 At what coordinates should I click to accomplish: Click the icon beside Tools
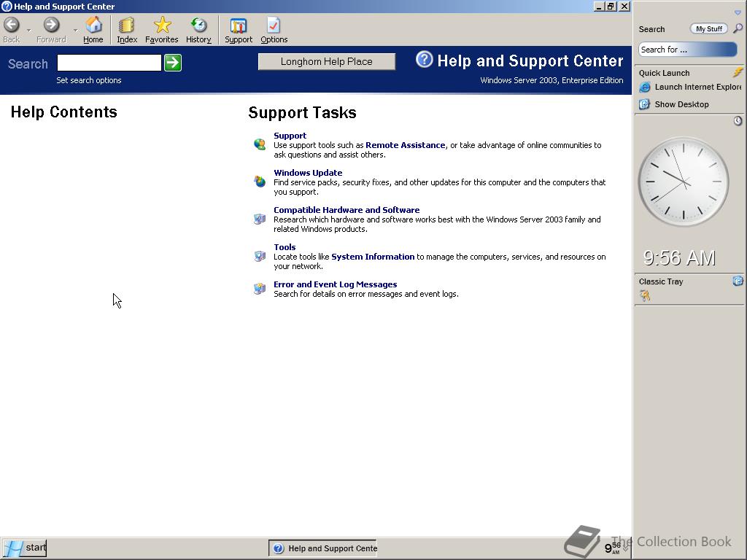click(260, 256)
